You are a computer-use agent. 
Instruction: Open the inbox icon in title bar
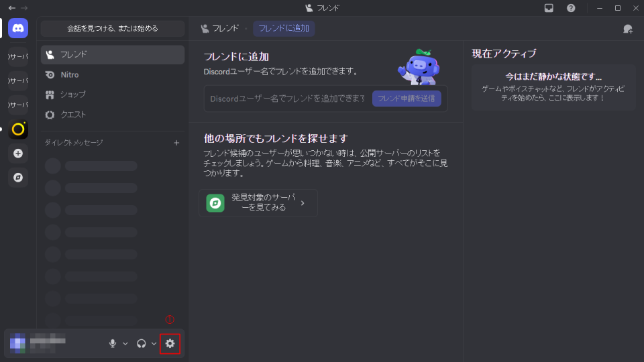pyautogui.click(x=549, y=8)
